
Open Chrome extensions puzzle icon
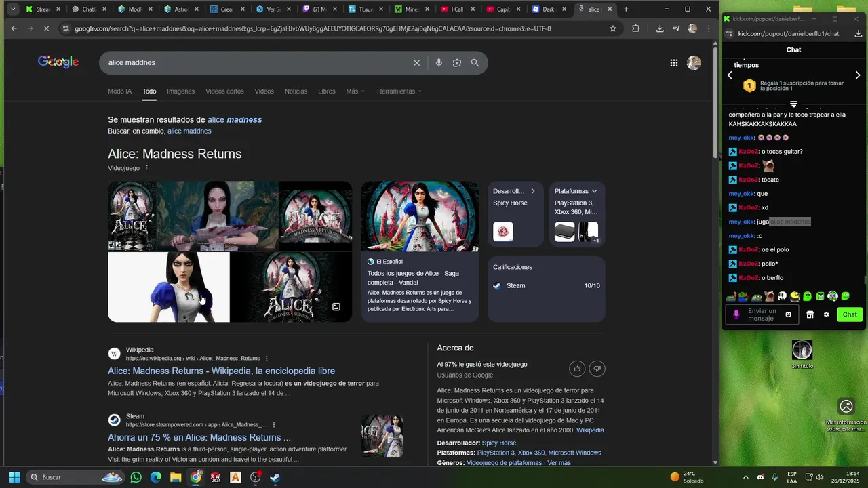(x=635, y=28)
